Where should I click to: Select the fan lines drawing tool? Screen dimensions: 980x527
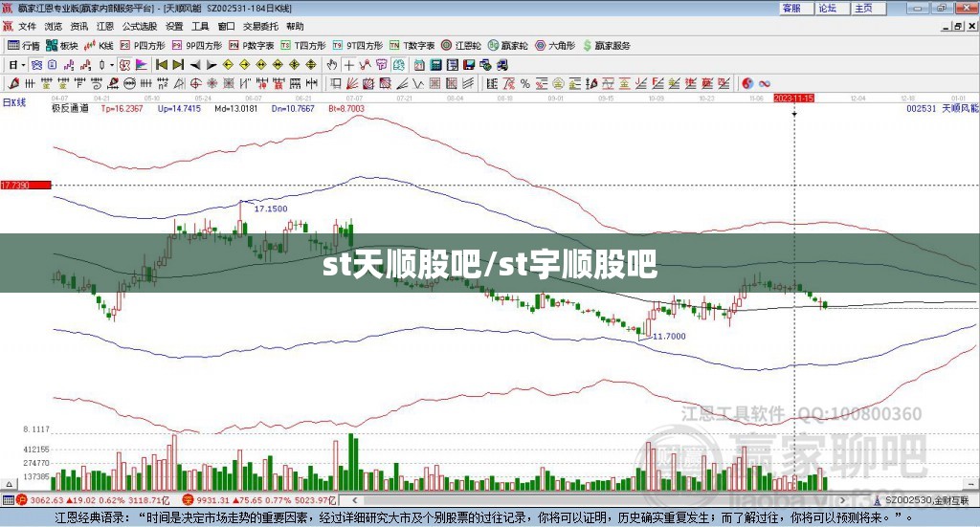[352, 83]
